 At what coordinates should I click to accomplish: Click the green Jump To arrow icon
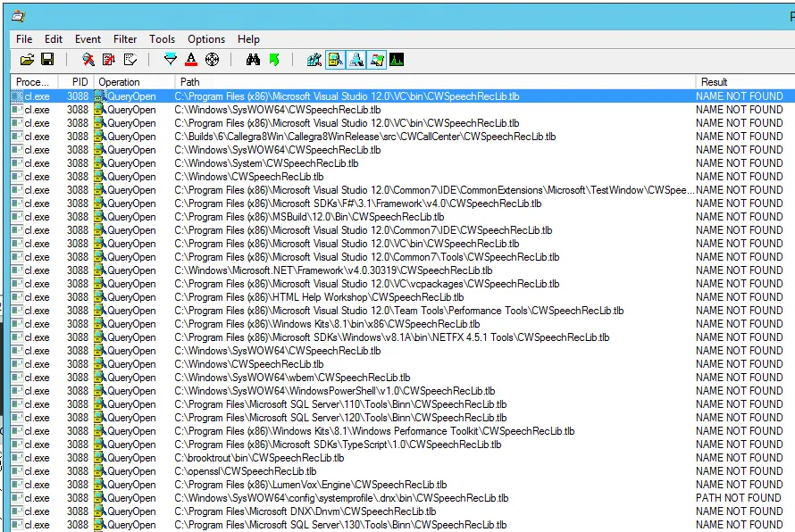[274, 60]
